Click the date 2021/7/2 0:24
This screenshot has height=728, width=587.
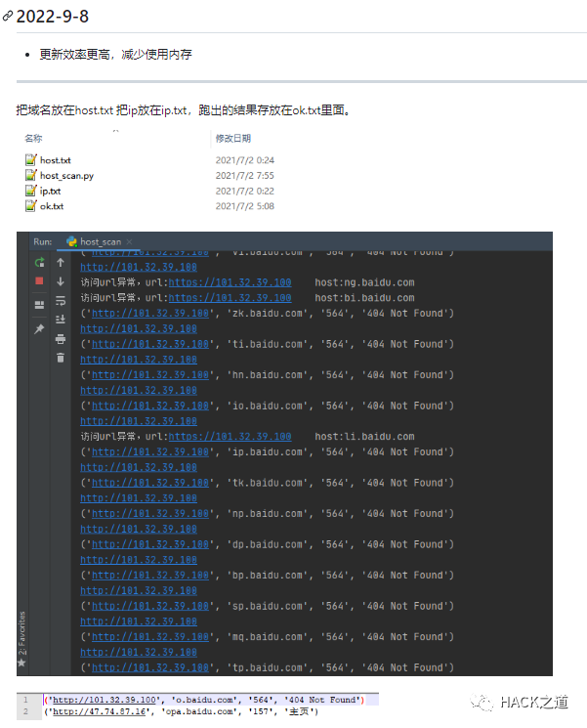pos(244,160)
